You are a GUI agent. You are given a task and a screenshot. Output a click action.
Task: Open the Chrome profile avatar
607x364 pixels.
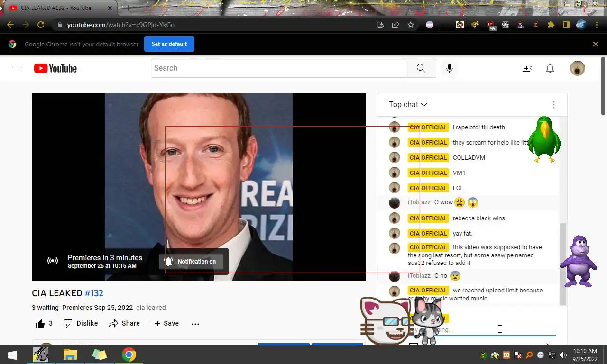click(x=581, y=25)
